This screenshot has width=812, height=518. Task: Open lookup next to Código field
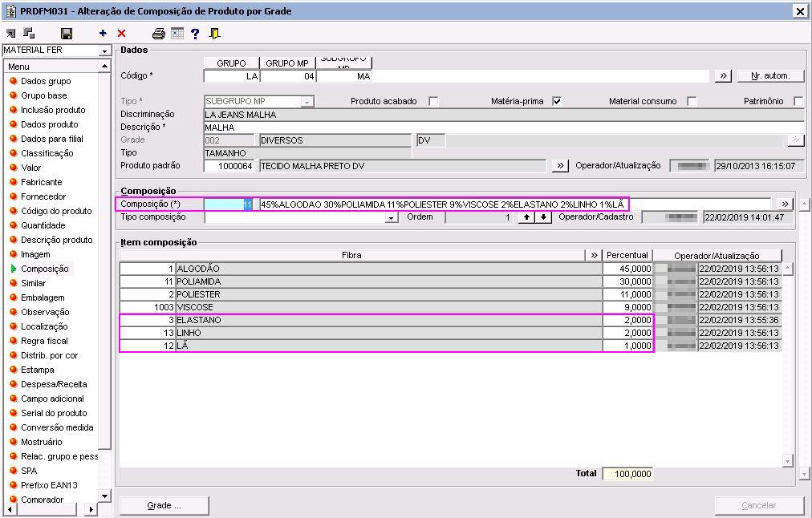tap(723, 76)
